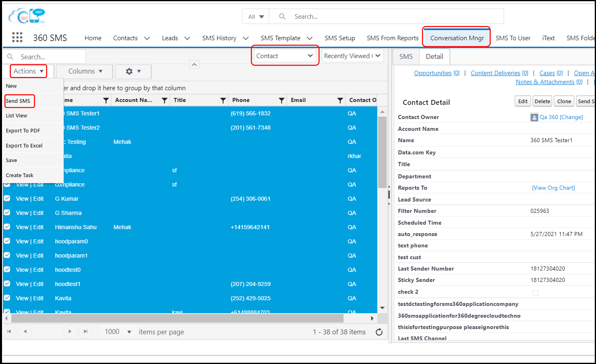Uncheck the Kavita (252) 429-5025 row checkbox

(7, 298)
